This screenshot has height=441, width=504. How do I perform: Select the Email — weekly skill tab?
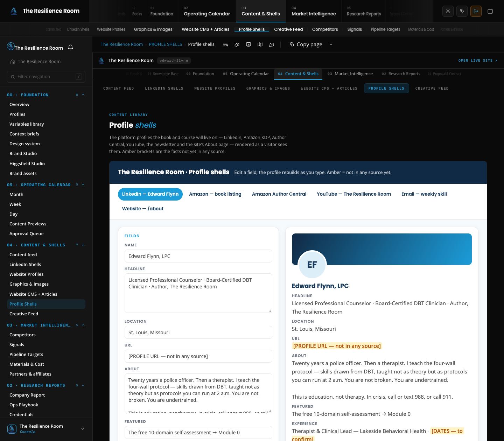(424, 194)
